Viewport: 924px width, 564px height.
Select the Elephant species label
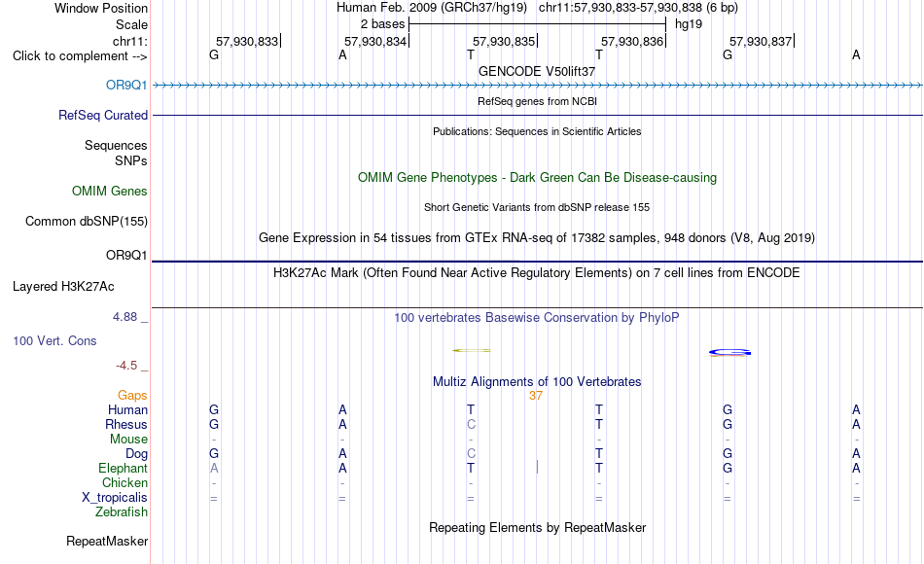123,468
